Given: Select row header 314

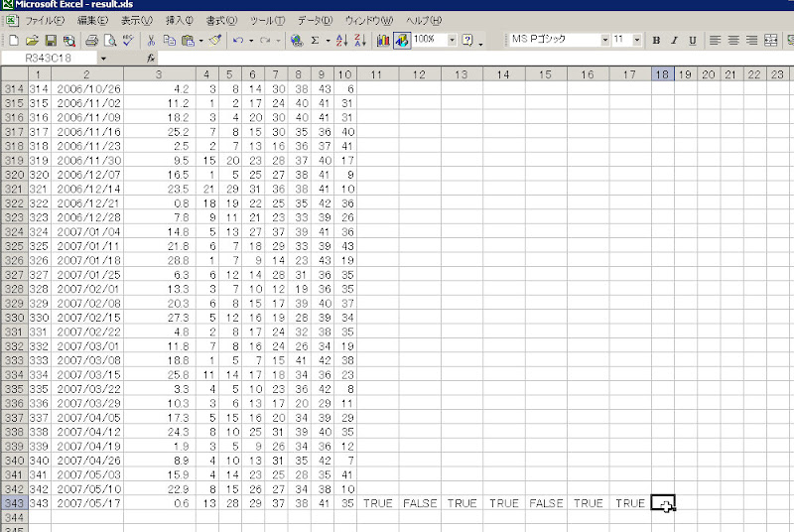Looking at the screenshot, I should click(x=14, y=89).
